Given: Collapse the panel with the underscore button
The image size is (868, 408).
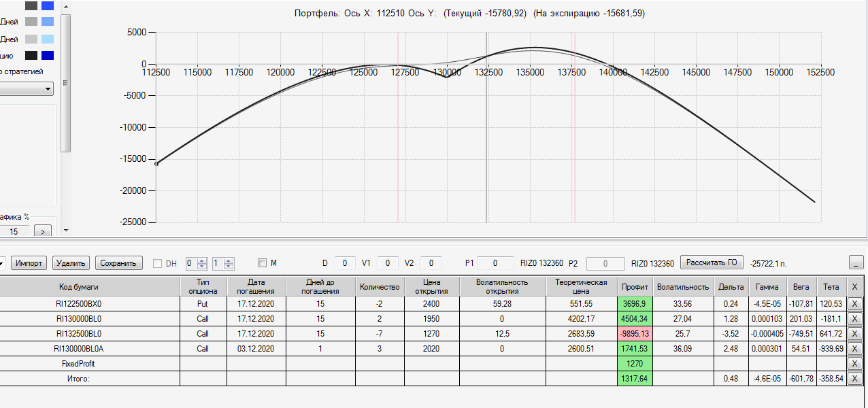Looking at the screenshot, I should pos(856,263).
